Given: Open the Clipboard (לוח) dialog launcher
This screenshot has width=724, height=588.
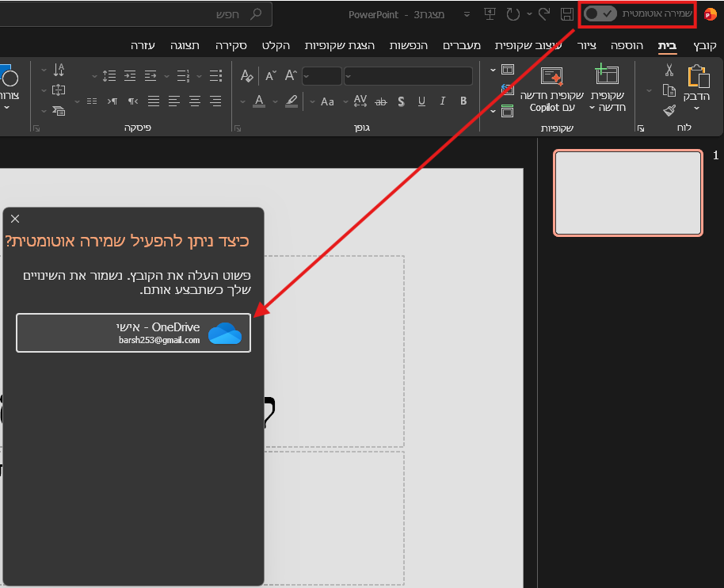Looking at the screenshot, I should tap(641, 128).
